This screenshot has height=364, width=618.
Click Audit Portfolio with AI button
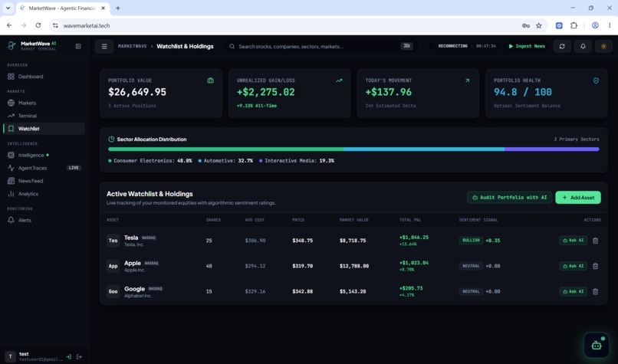pos(509,198)
